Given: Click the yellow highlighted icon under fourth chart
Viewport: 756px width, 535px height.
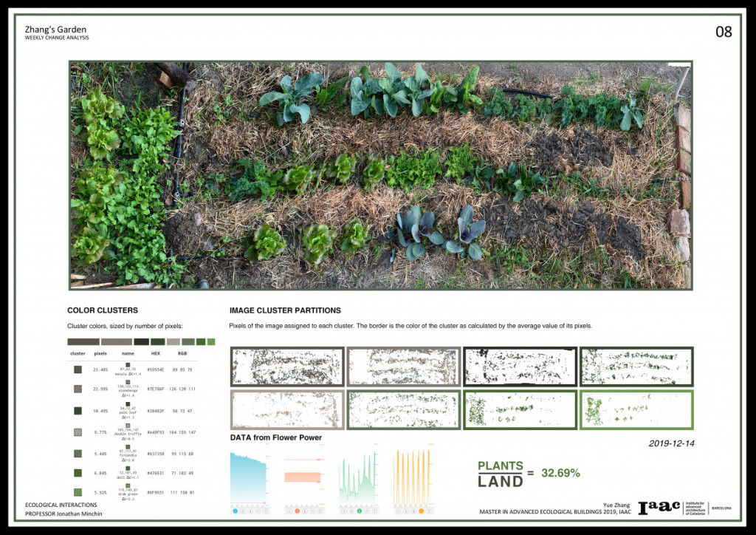Looking at the screenshot, I should pos(422,511).
